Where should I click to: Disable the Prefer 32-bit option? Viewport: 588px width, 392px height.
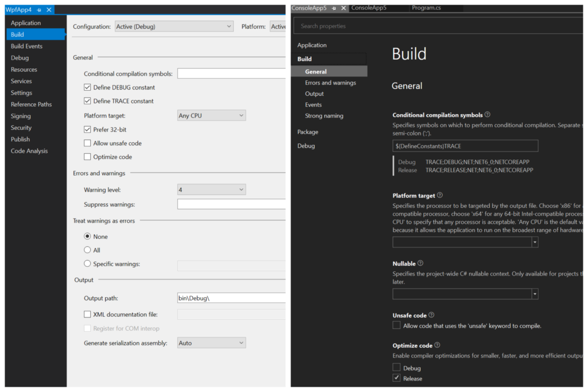pyautogui.click(x=87, y=130)
